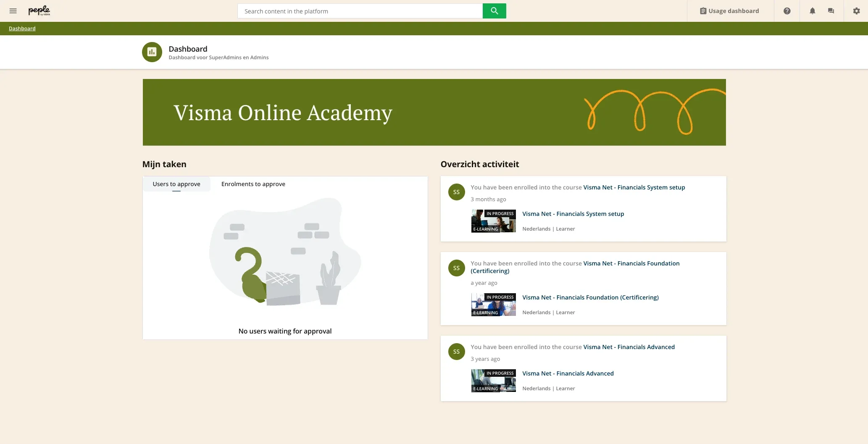Open the chat messages icon

831,11
